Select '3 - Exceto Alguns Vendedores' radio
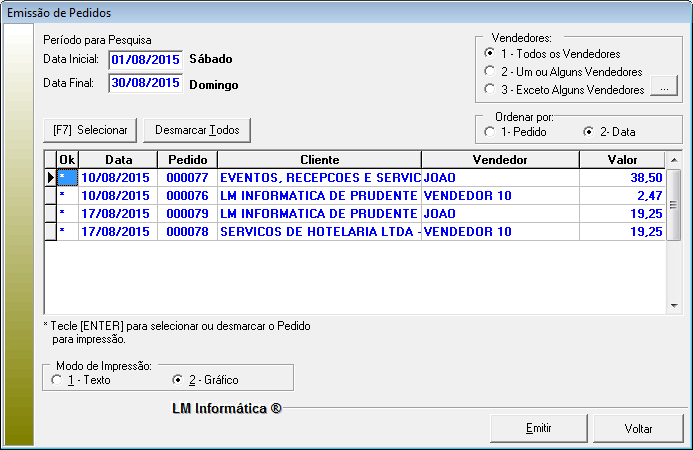This screenshot has width=693, height=450. [x=489, y=90]
